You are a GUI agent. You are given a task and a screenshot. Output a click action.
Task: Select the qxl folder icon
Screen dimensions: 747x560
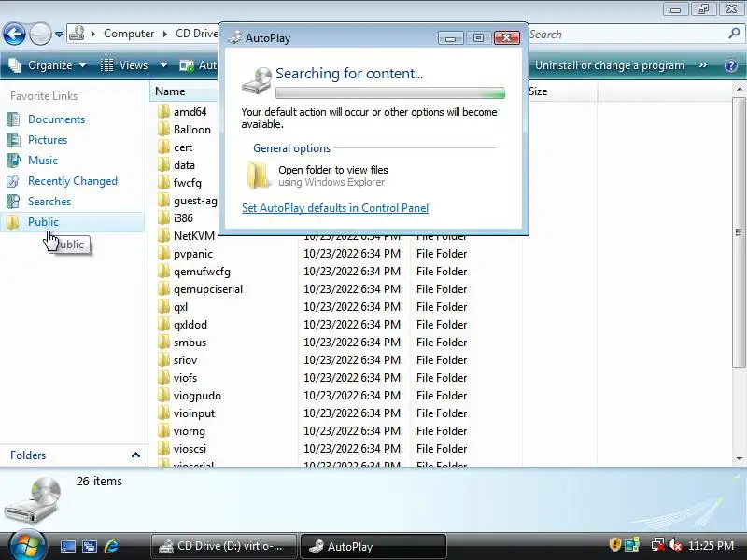pyautogui.click(x=163, y=307)
